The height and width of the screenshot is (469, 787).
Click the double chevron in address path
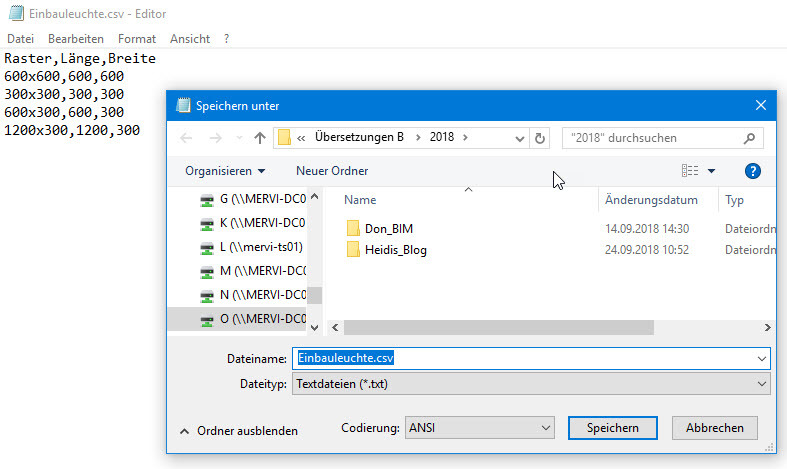(301, 138)
